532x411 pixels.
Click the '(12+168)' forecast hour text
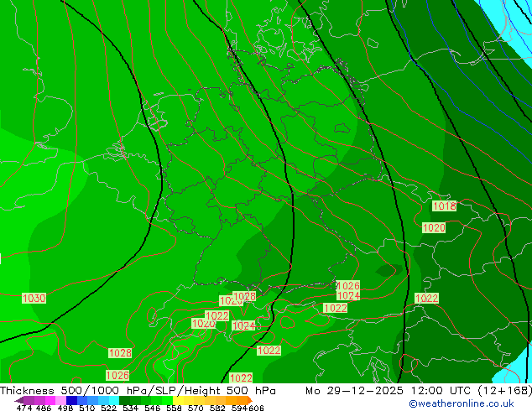pos(505,391)
